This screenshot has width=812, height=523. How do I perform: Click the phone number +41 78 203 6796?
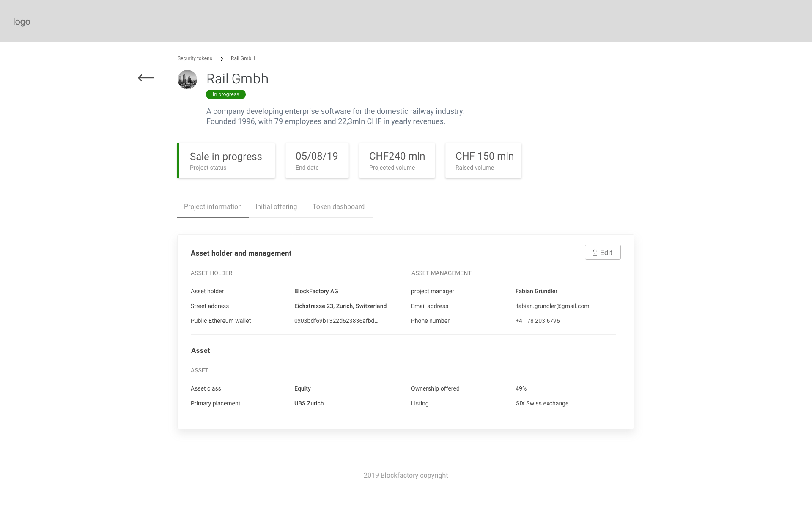pos(538,321)
